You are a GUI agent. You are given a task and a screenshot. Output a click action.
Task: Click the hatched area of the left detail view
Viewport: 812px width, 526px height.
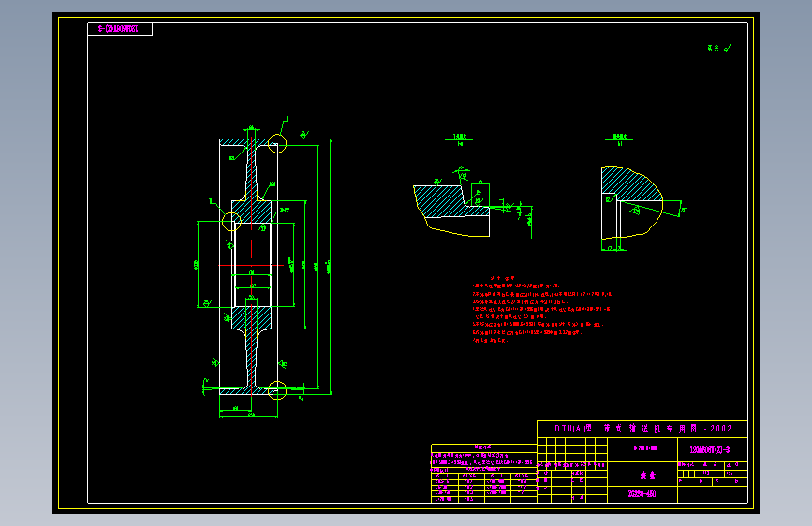point(440,201)
